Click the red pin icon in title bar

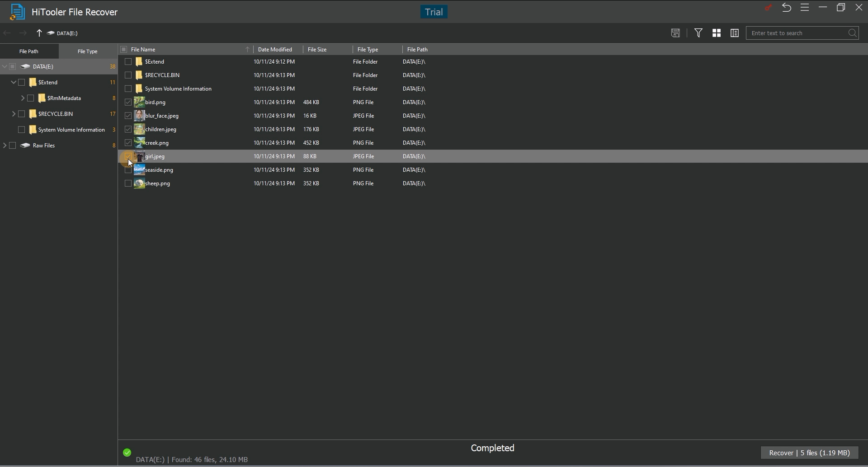(x=768, y=8)
